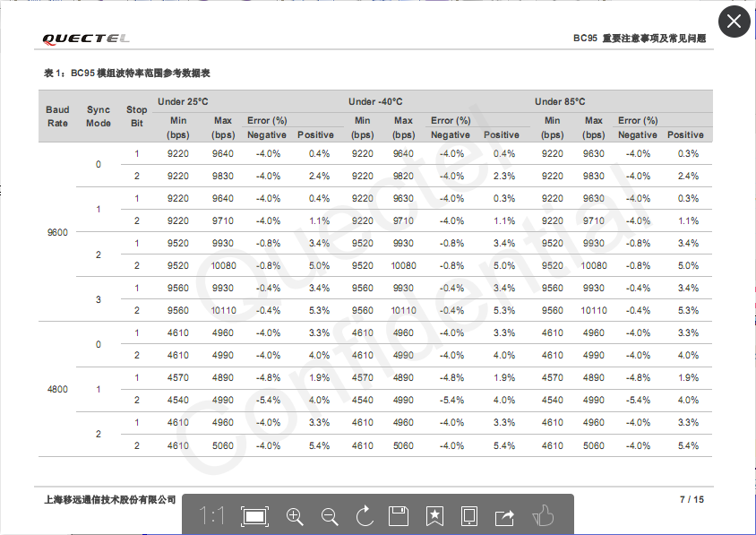Image resolution: width=756 pixels, height=535 pixels.
Task: Click "Error (%)" header under Under 85°C
Action: tap(638, 121)
